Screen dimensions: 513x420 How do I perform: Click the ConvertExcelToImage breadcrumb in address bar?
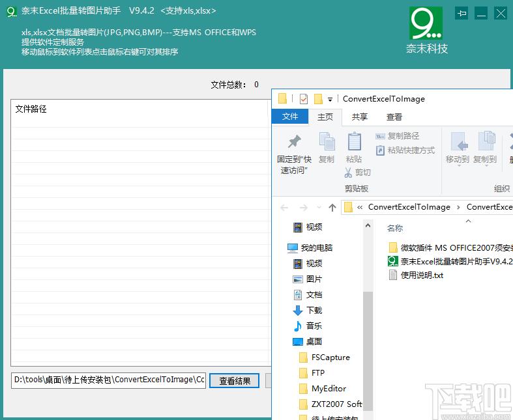(409, 207)
